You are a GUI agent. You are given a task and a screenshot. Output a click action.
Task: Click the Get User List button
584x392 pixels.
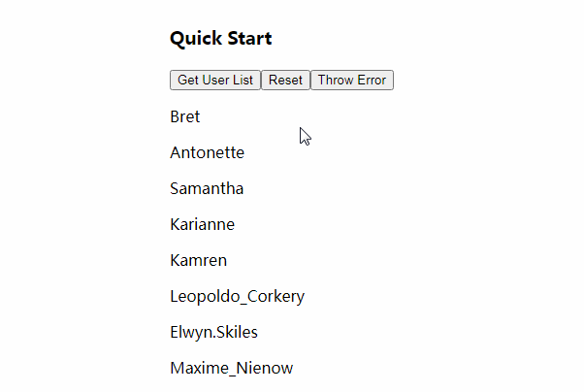[x=214, y=81]
